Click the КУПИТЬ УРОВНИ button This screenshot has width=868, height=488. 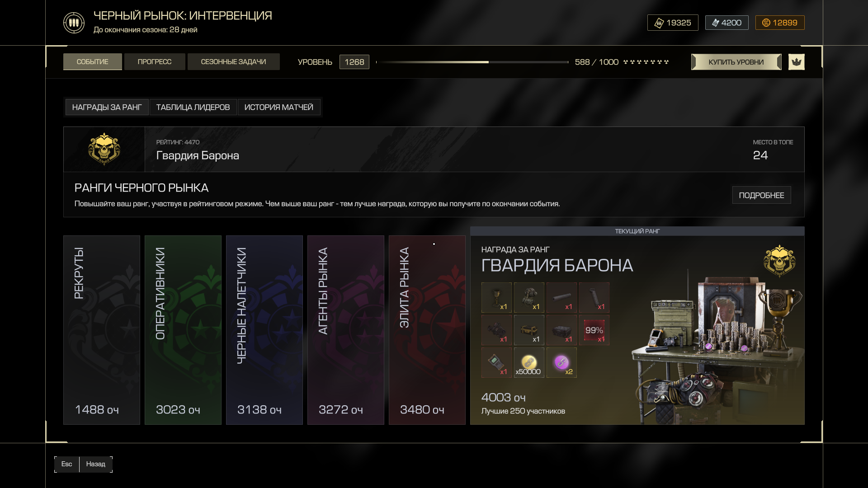pyautogui.click(x=736, y=62)
